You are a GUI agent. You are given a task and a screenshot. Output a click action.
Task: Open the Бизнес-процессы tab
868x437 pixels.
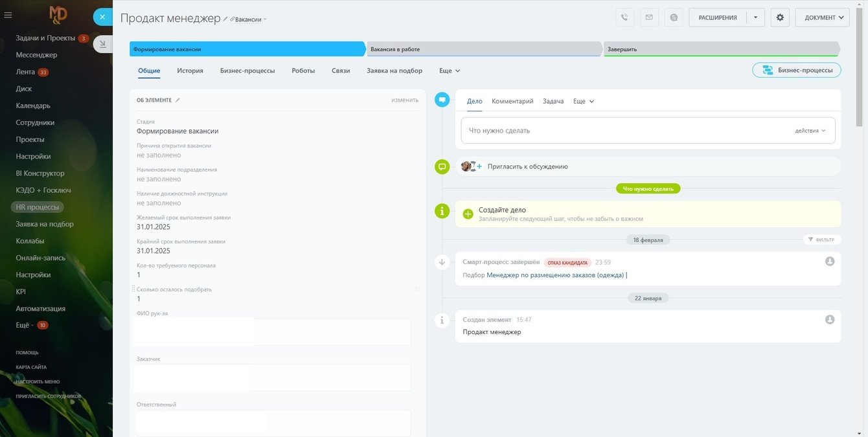247,71
